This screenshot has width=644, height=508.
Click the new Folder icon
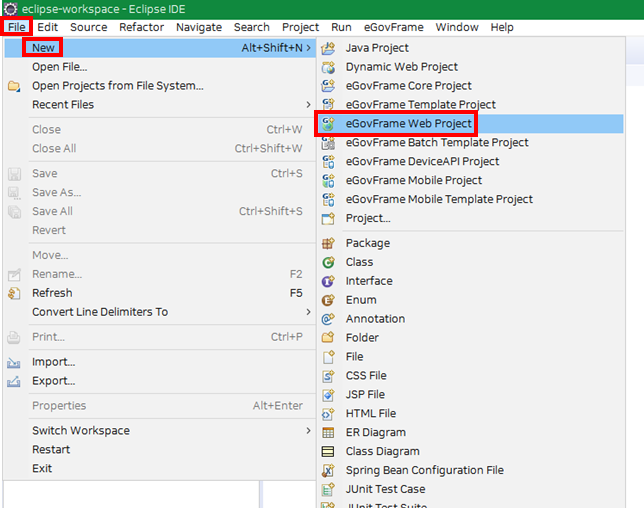point(328,338)
